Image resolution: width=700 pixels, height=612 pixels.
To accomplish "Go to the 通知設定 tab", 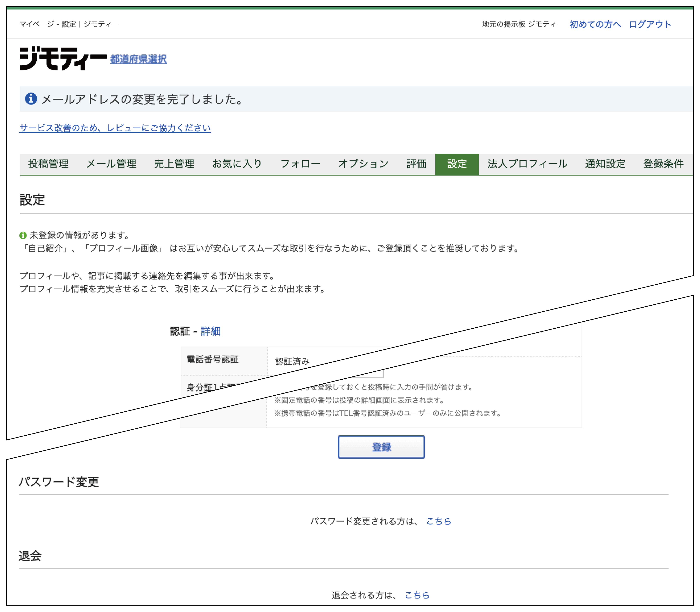I will [605, 164].
